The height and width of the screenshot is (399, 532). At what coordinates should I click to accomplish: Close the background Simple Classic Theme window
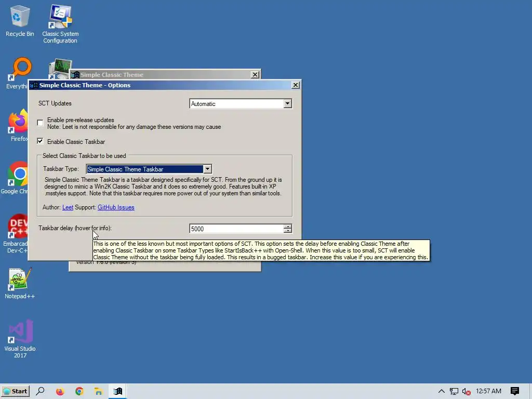click(x=255, y=75)
